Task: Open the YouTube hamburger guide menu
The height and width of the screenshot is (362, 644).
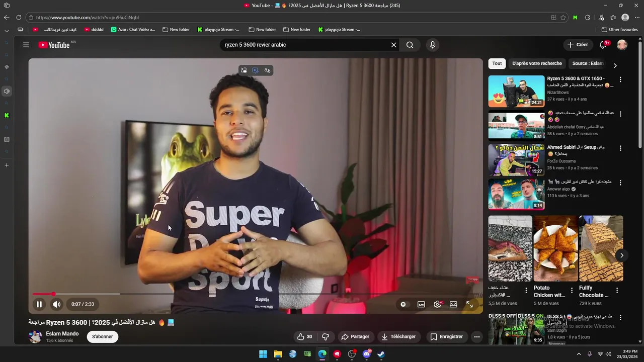Action: (x=26, y=45)
